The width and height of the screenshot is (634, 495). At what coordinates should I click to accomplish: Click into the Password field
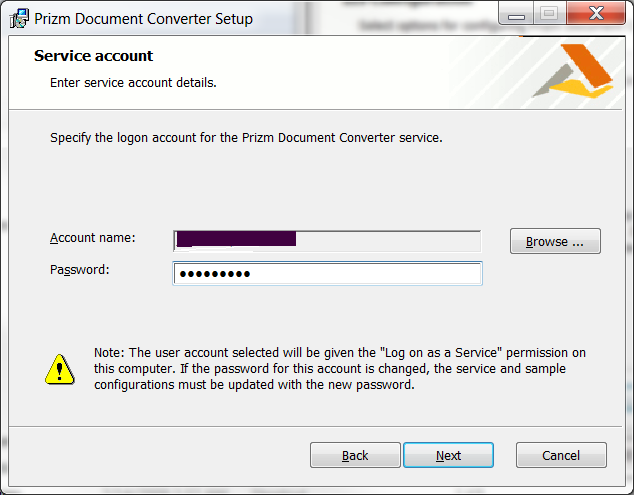pos(327,274)
